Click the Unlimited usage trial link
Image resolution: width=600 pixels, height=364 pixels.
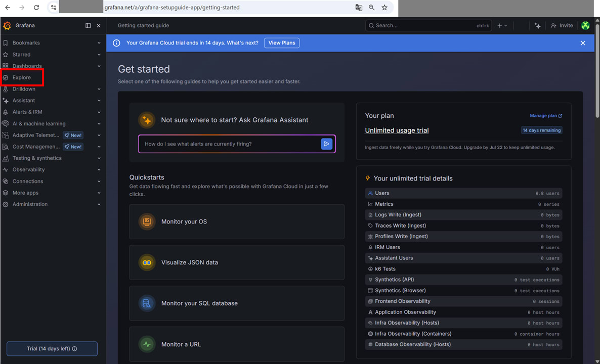pyautogui.click(x=397, y=130)
